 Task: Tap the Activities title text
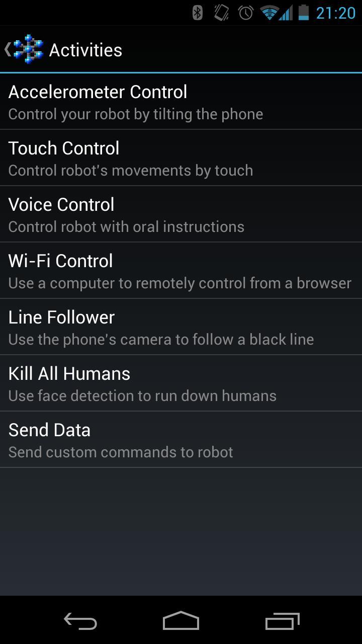click(85, 50)
